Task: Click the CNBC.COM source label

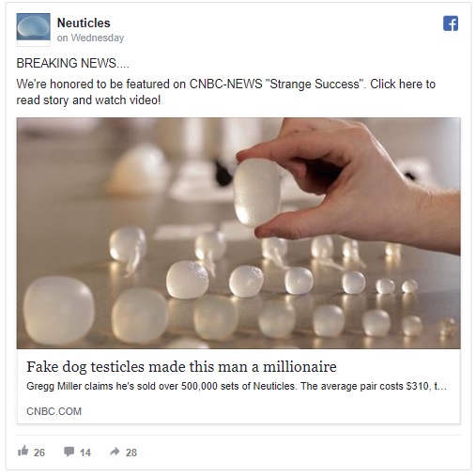Action: click(x=54, y=411)
